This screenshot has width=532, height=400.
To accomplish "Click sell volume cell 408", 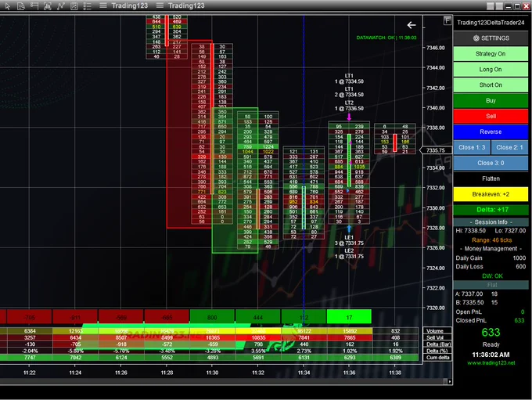I will 395,337.
